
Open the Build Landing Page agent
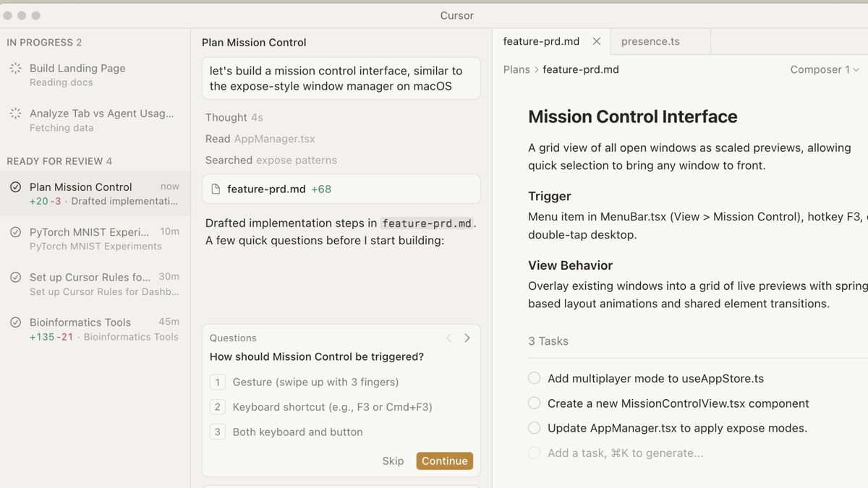coord(95,75)
